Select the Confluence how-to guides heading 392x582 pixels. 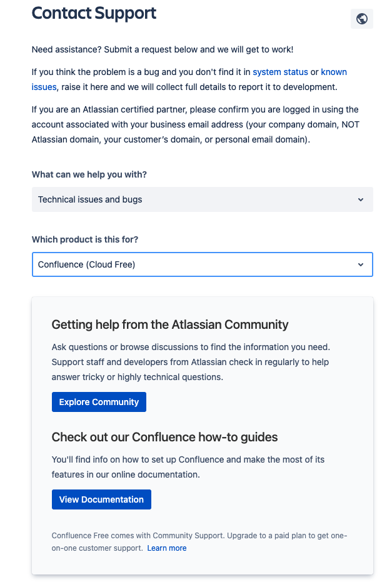click(x=164, y=437)
